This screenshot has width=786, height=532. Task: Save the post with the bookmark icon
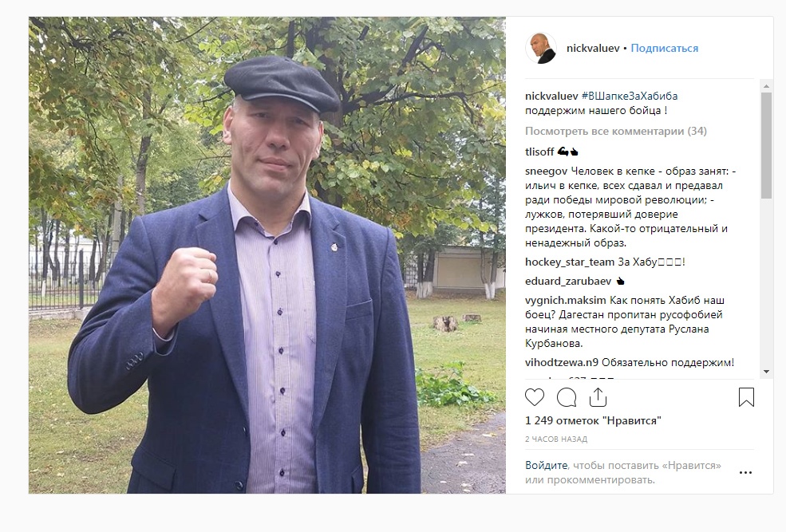tap(746, 397)
